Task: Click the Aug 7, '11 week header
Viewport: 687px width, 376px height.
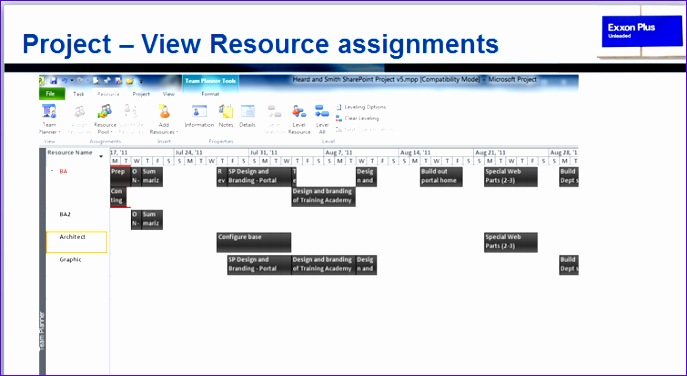Action: (361, 153)
